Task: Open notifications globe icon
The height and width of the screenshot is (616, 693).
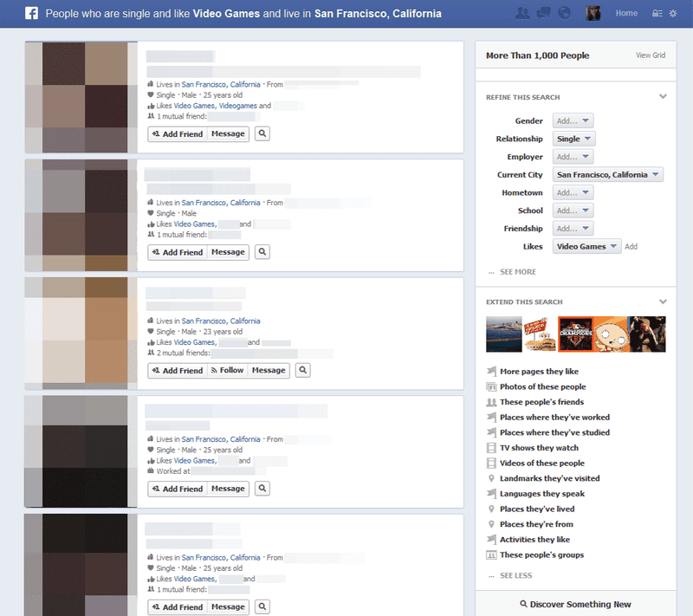Action: [564, 13]
